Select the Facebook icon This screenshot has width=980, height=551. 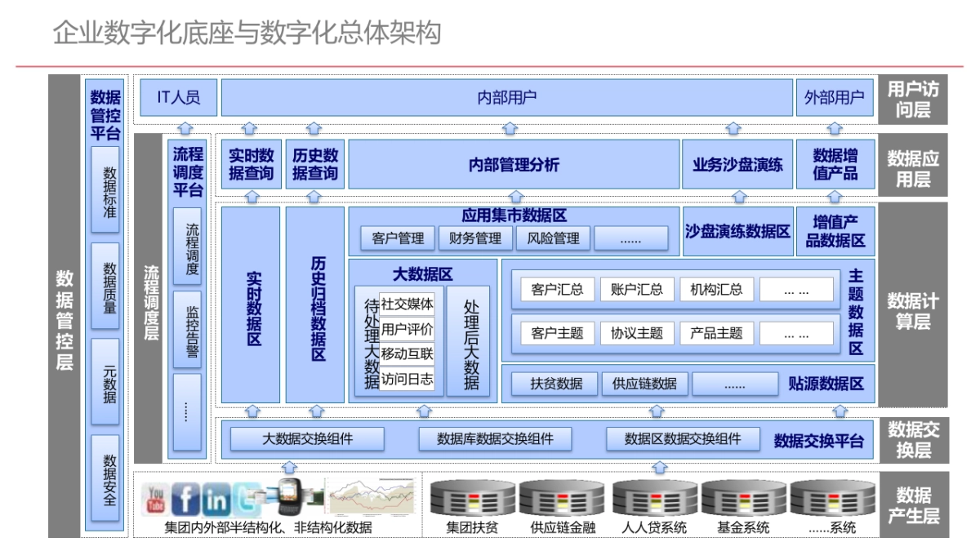coord(185,496)
